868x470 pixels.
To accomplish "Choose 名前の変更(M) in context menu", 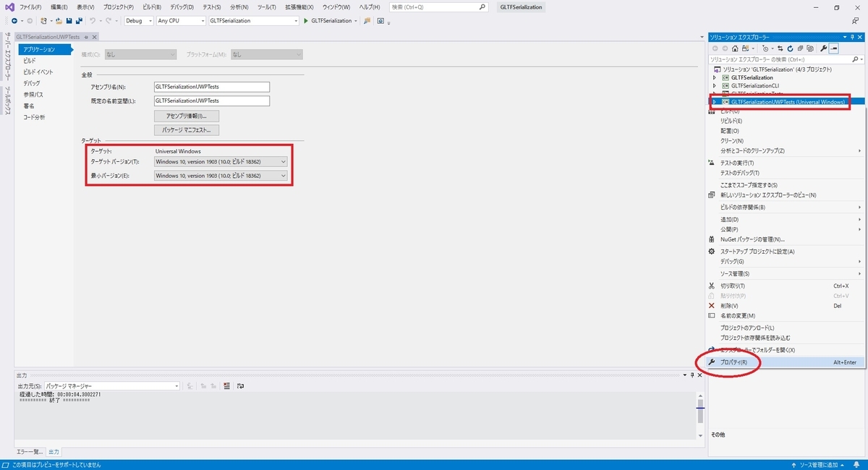I will (785, 316).
